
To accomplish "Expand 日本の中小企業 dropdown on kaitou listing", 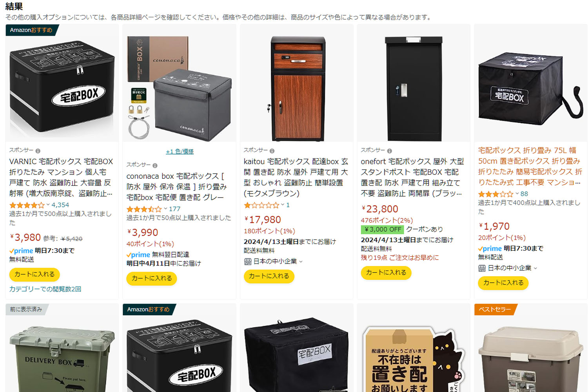I will click(x=301, y=261).
